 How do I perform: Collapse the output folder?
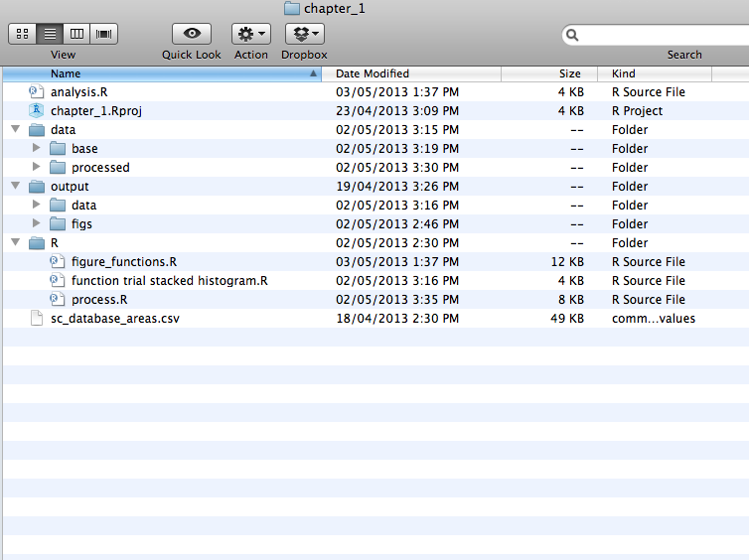15,186
